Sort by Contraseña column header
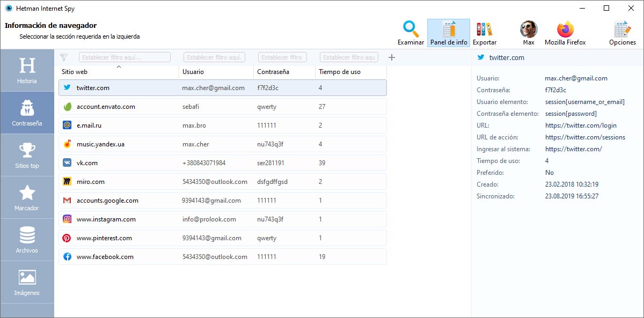 (284, 72)
